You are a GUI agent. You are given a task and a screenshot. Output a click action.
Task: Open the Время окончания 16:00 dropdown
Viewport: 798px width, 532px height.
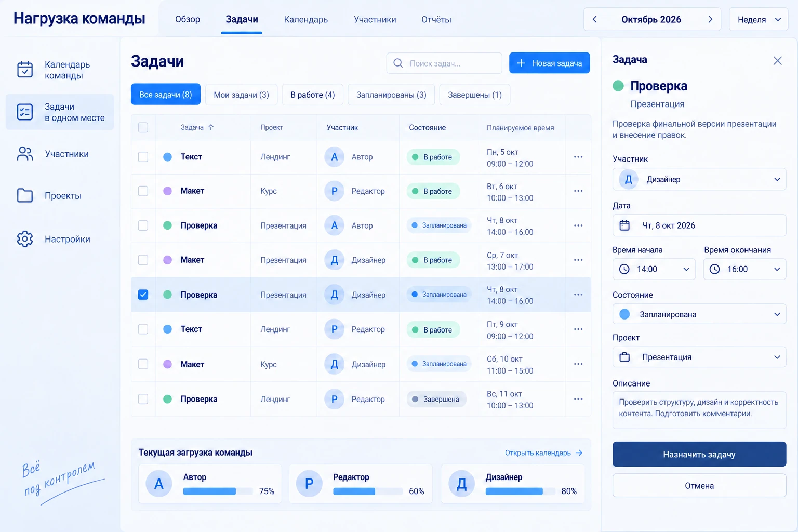745,269
